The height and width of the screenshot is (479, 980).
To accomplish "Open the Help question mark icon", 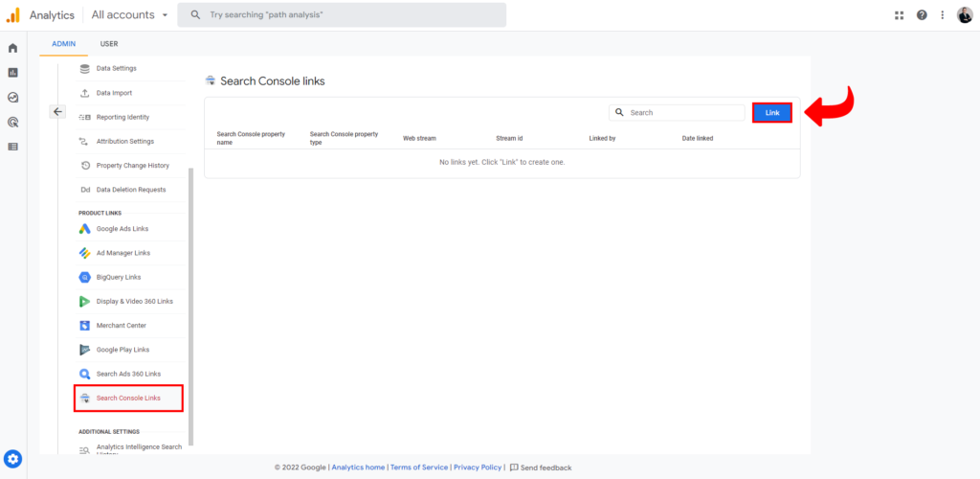I will click(x=922, y=15).
